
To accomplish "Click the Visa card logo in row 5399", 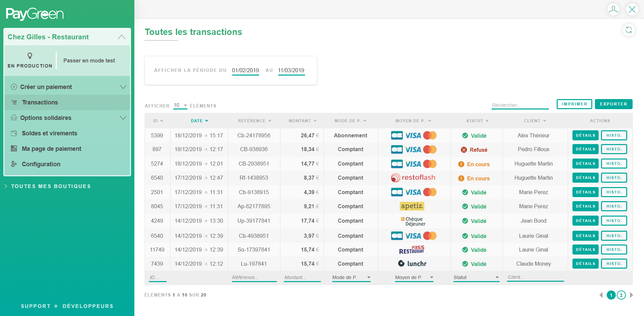I will tap(414, 135).
